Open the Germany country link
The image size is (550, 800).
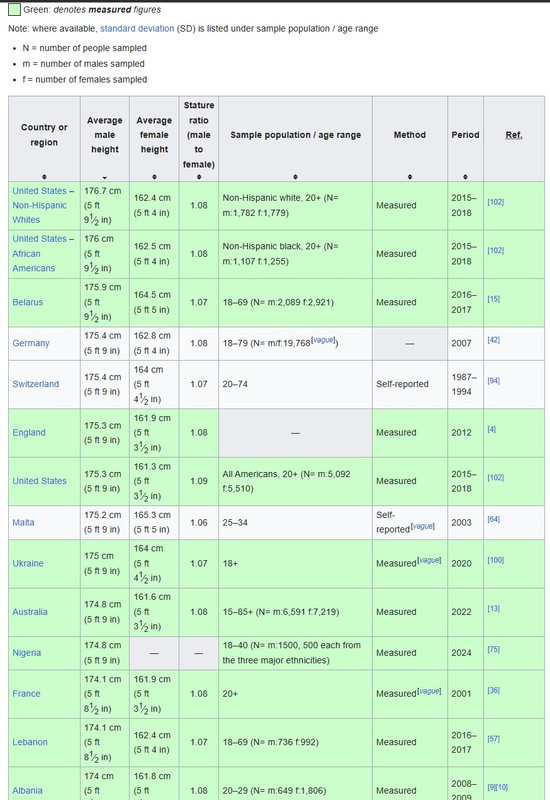coord(31,343)
